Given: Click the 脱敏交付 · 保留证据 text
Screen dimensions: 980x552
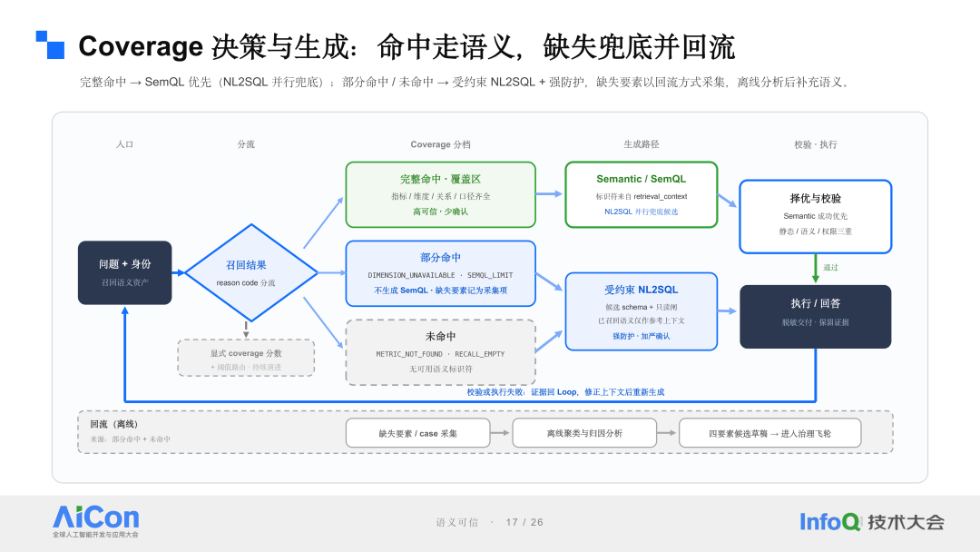Looking at the screenshot, I should [816, 322].
